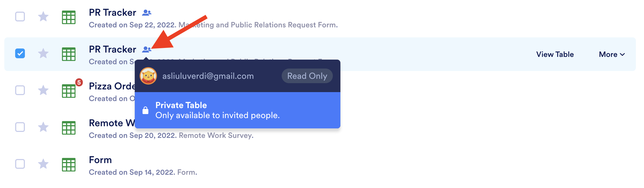The width and height of the screenshot is (644, 188).
Task: Open the Form table title
Action: 100,160
